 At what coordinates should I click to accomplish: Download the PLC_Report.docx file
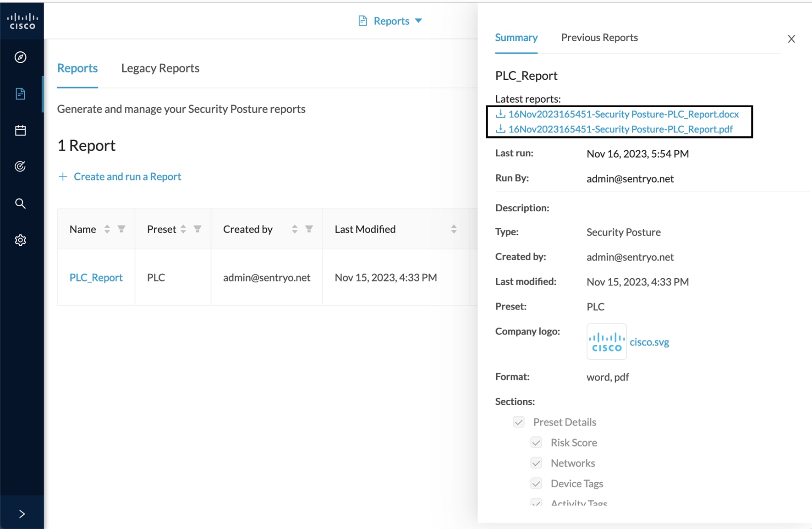623,114
